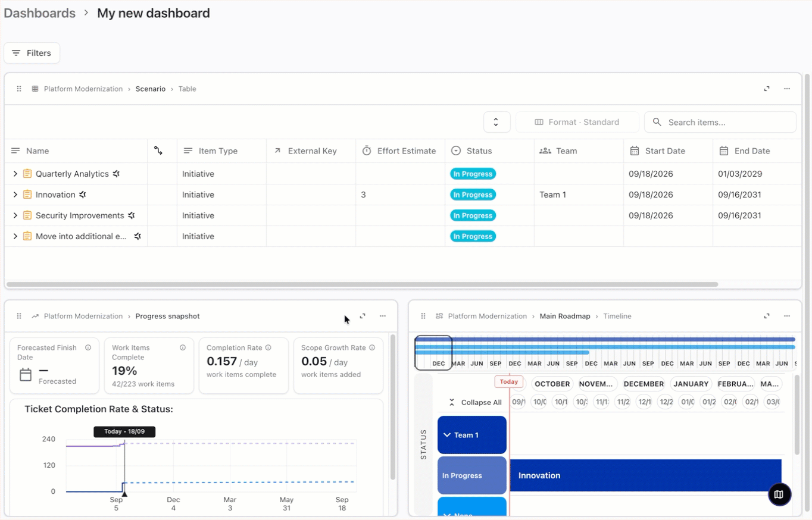Sort by the Name column header
Viewport: 812px width, 520px height.
click(76, 151)
